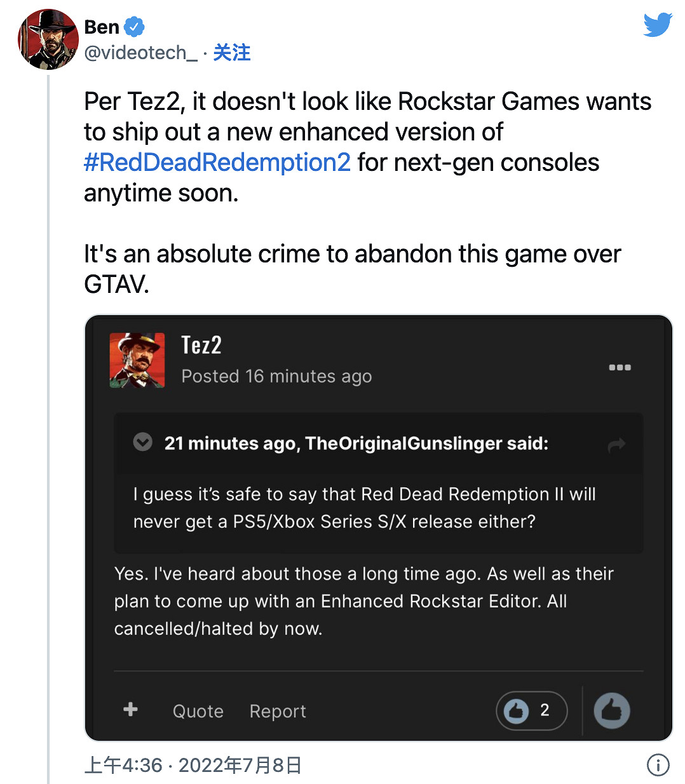Open Ben's profile avatar
685x784 pixels.
[x=48, y=39]
